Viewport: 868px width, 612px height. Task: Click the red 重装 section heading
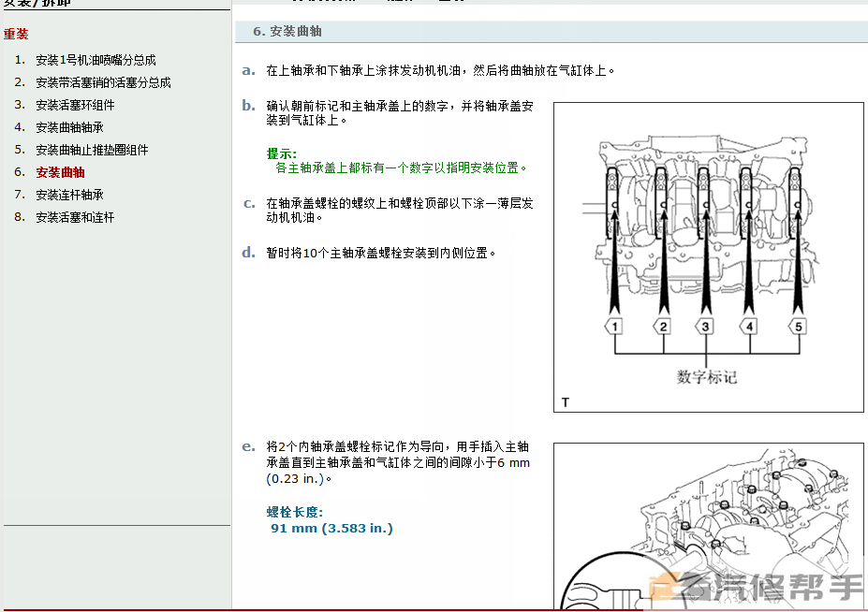tap(16, 34)
